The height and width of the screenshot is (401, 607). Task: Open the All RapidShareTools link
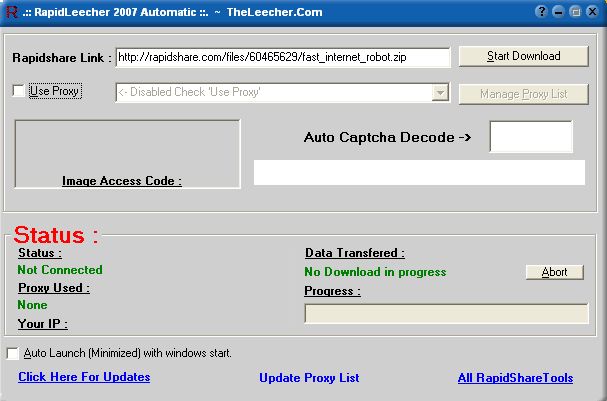[515, 378]
